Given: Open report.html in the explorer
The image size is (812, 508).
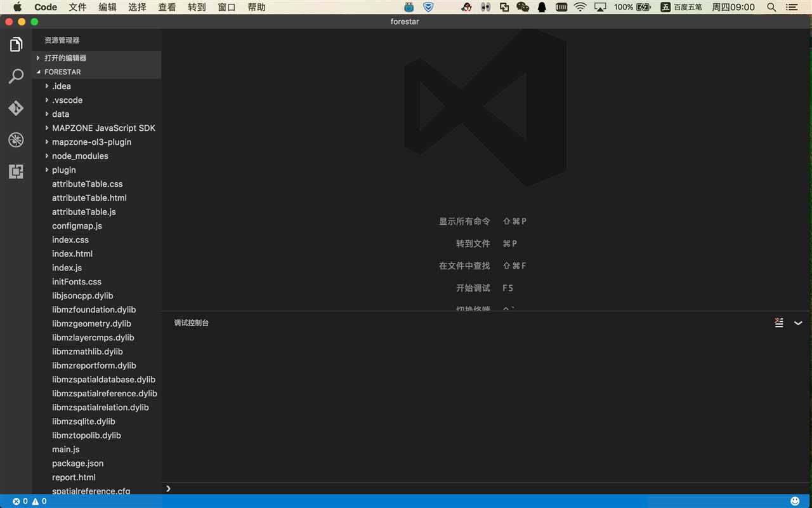Looking at the screenshot, I should click(x=97, y=477).
